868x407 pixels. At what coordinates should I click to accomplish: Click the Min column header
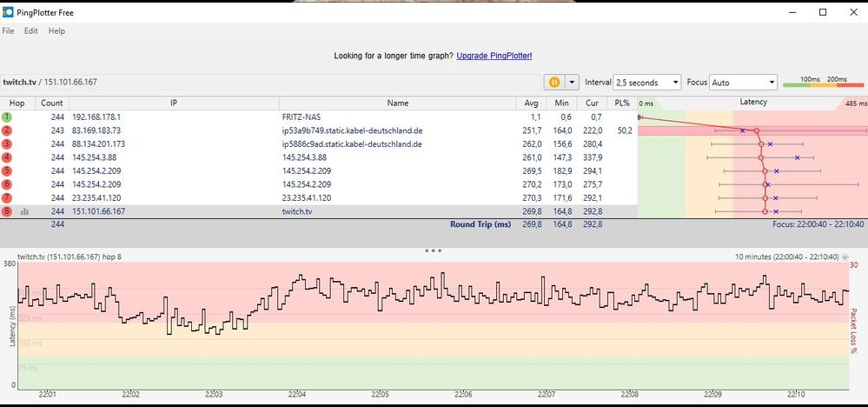(x=561, y=103)
